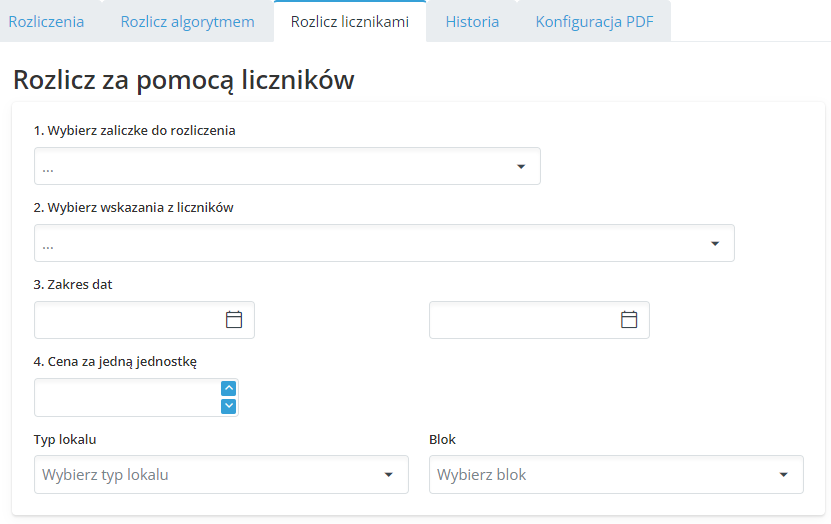Click the arrow in the advance payment select
Screen dimensions: 831x524
521,167
